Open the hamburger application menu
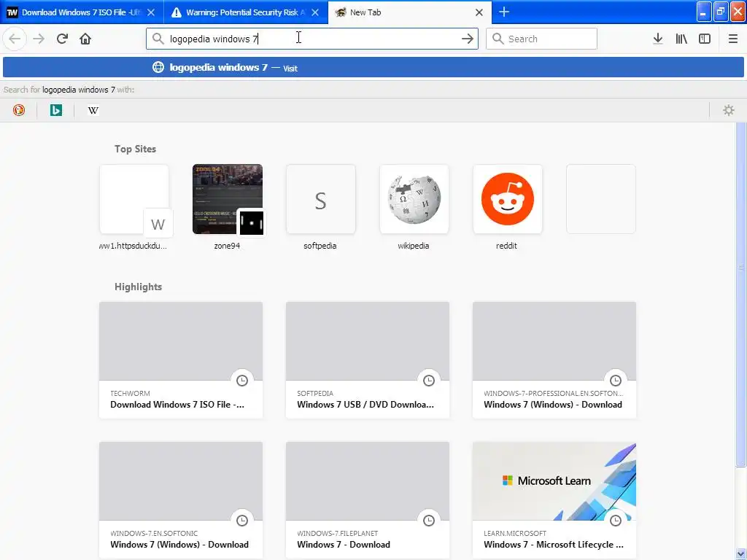 (732, 39)
